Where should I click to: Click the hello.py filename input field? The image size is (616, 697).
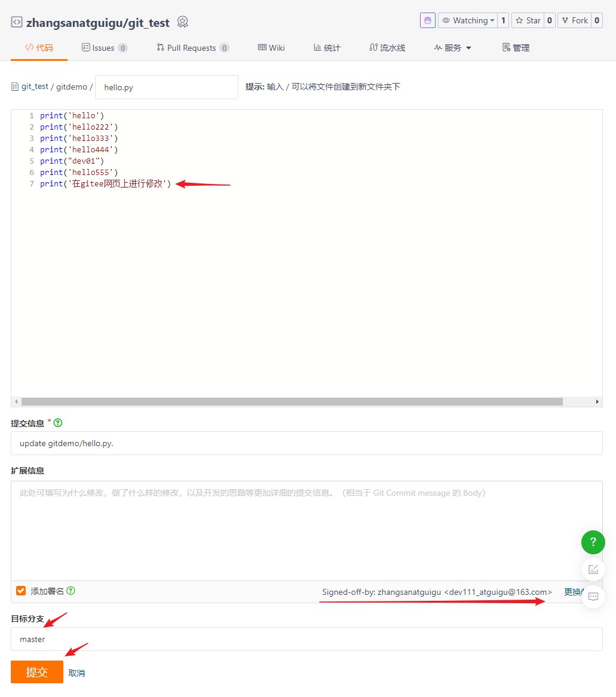167,87
